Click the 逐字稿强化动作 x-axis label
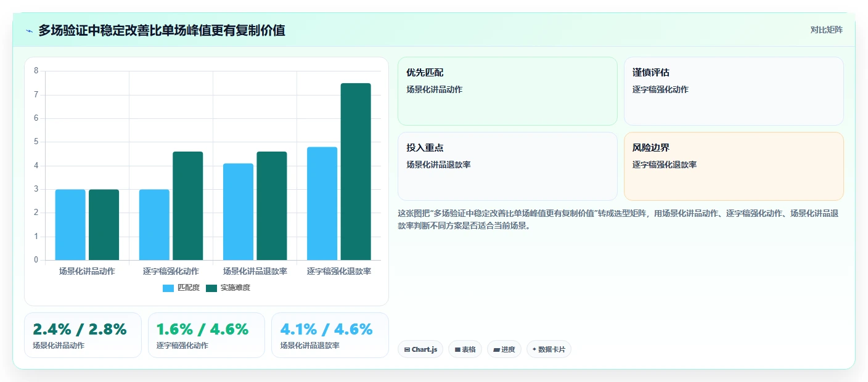 [x=171, y=271]
